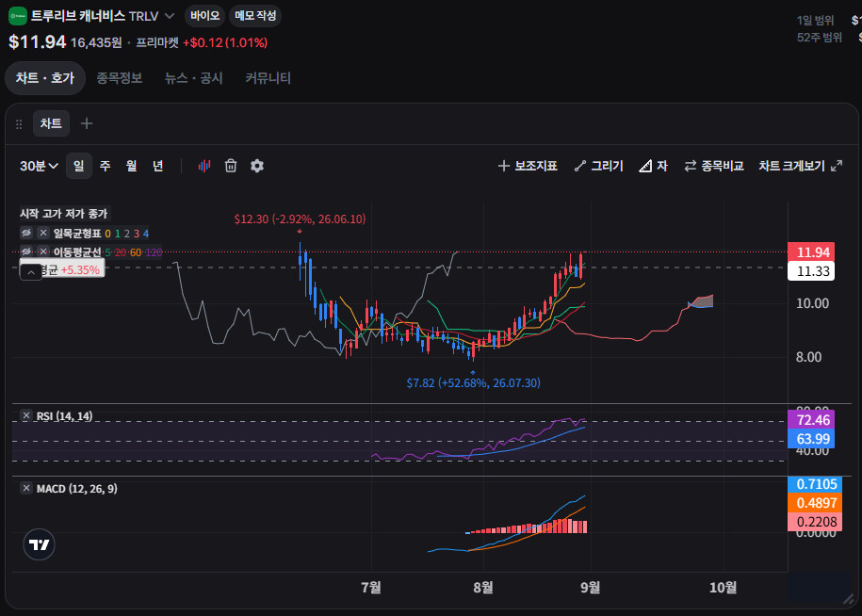Expand the TRLV ticker dropdown chevron
862x616 pixels.
tap(170, 16)
